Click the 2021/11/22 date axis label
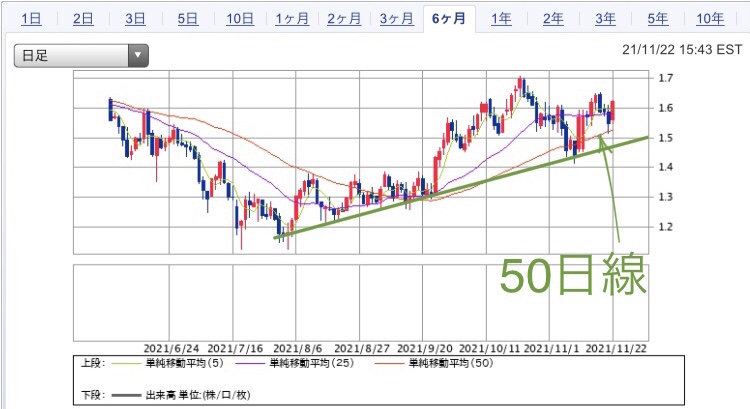This screenshot has height=409, width=750. (616, 348)
